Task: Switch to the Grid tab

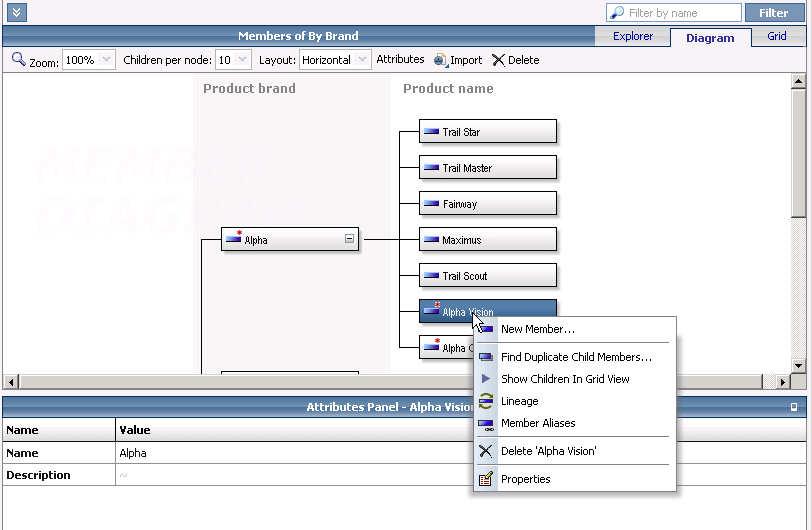Action: (777, 36)
